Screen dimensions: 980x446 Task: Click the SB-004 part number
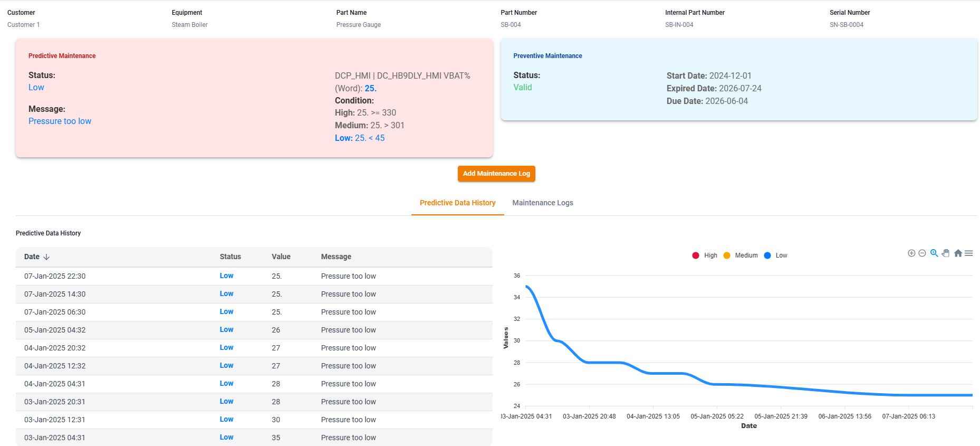tap(511, 25)
